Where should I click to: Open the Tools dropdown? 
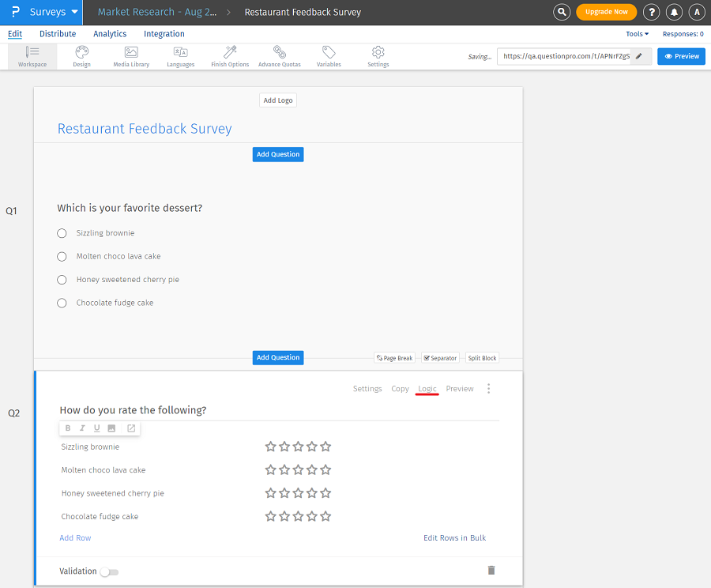click(x=637, y=33)
